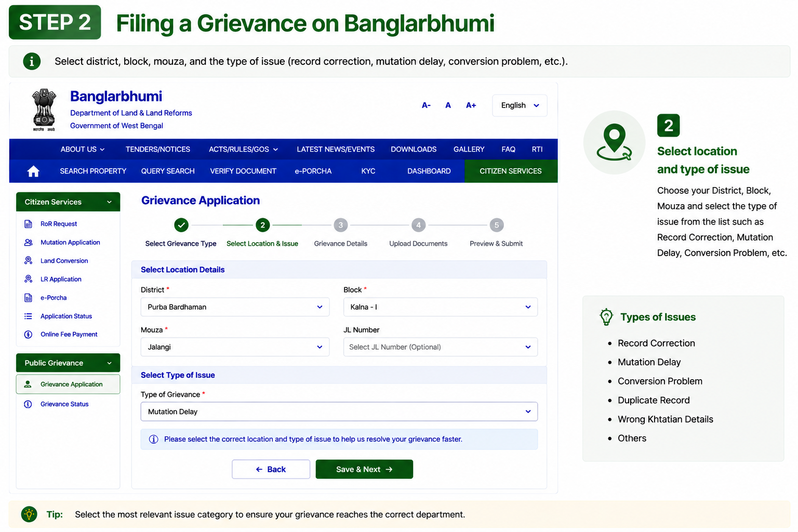
Task: Click the e-Porcha document icon in sidebar
Action: tap(29, 298)
